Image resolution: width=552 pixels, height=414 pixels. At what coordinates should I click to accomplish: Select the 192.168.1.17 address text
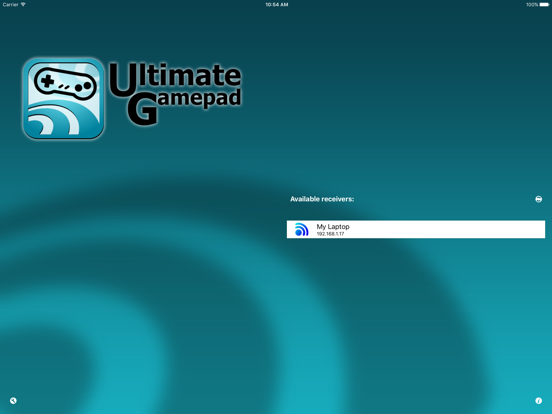click(330, 234)
